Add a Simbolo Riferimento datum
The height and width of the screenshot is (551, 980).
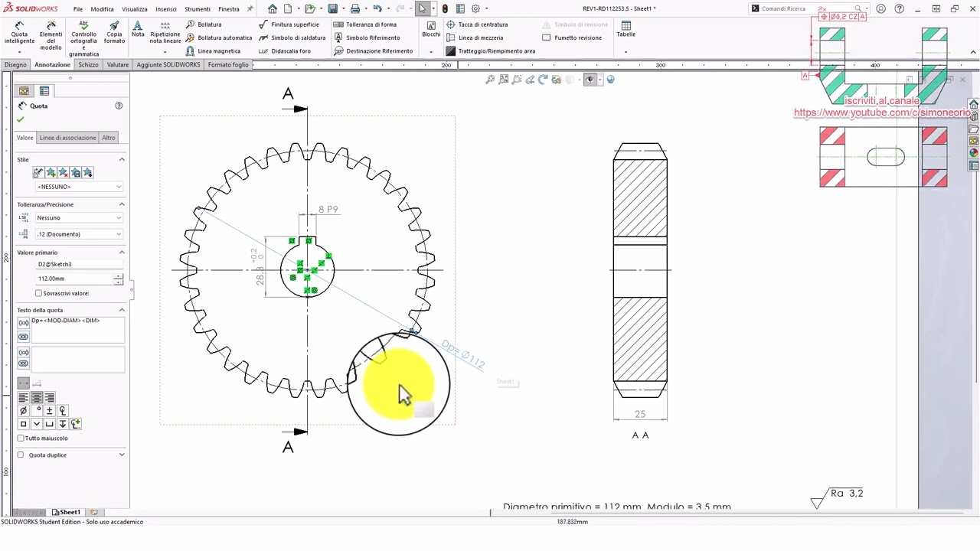(367, 37)
